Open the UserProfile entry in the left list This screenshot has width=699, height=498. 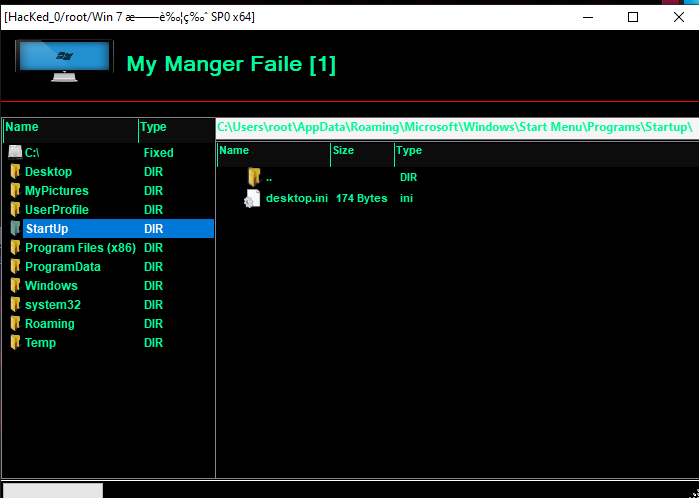(56, 210)
